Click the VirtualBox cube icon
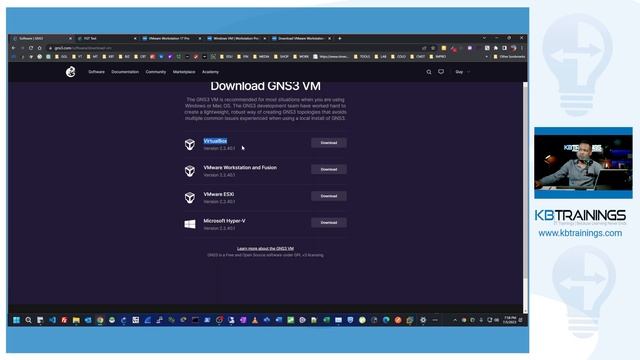The image size is (640, 360). 190,144
